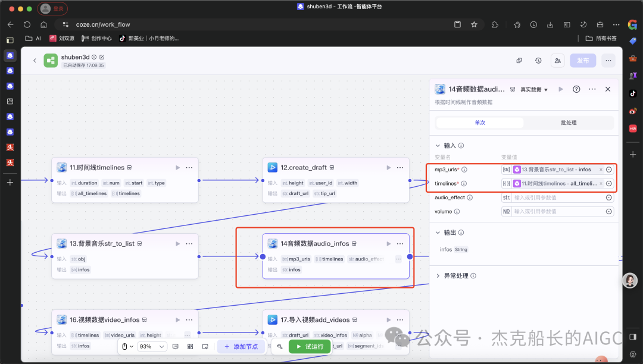Open more options for node 12.create_draft
Image resolution: width=643 pixels, height=364 pixels.
pyautogui.click(x=400, y=168)
